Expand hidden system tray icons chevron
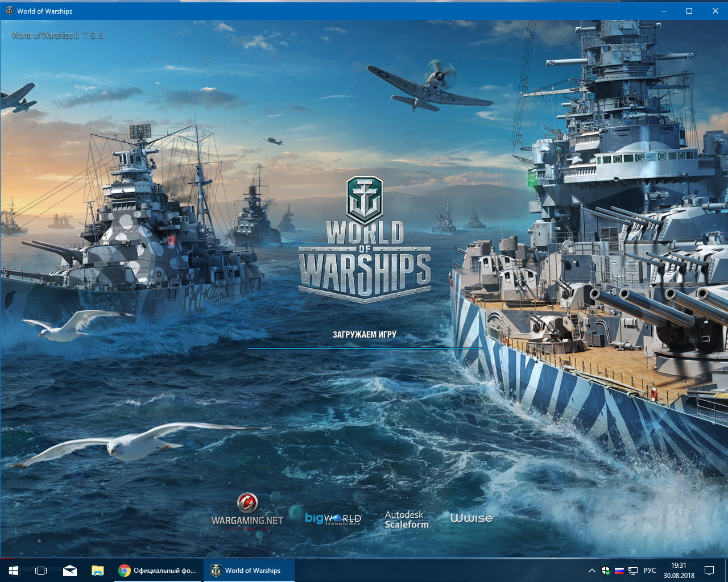This screenshot has height=582, width=728. pos(591,570)
